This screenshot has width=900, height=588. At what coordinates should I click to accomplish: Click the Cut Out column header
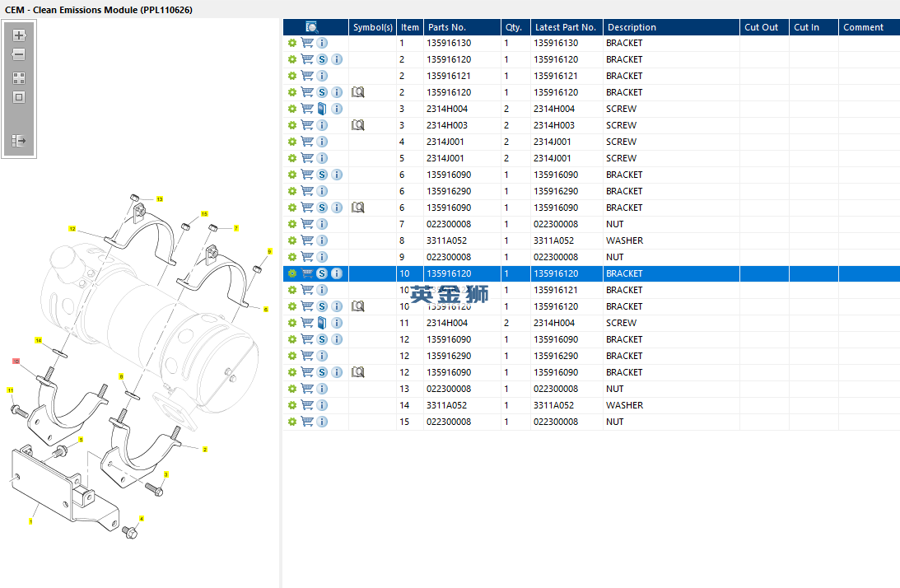tap(764, 27)
